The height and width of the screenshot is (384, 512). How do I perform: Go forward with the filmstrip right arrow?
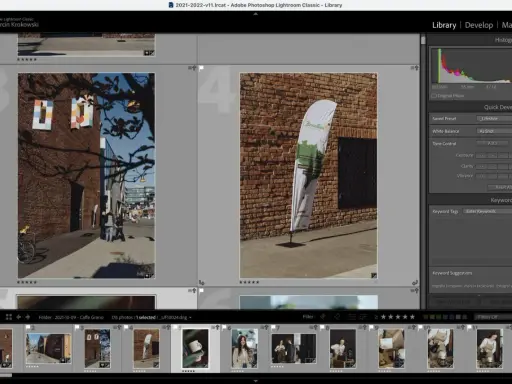click(x=28, y=317)
